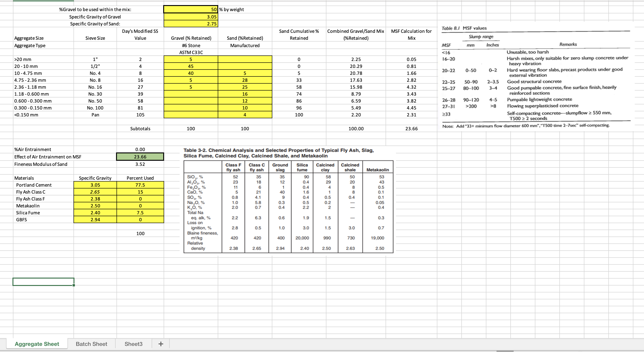This screenshot has width=644, height=352.
Task: Click the Add Sheet plus icon
Action: tap(160, 344)
